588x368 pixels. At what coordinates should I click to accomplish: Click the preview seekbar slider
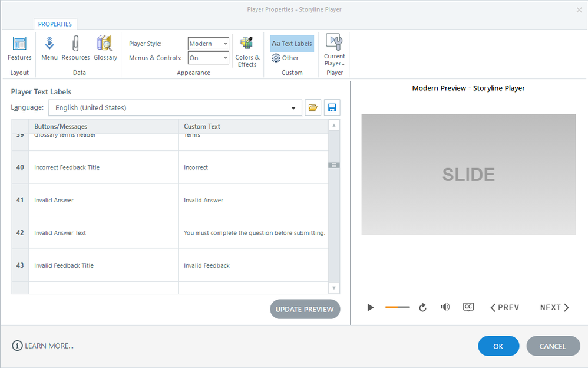pyautogui.click(x=398, y=307)
